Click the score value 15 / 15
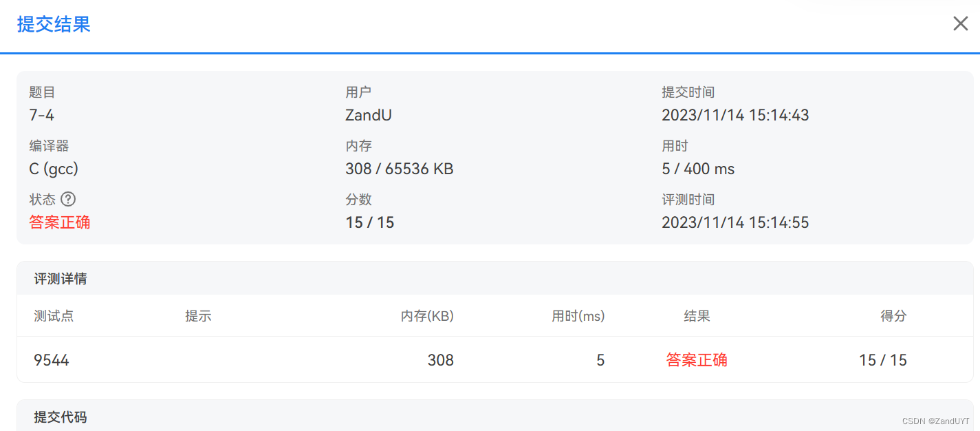980x431 pixels. pos(369,222)
